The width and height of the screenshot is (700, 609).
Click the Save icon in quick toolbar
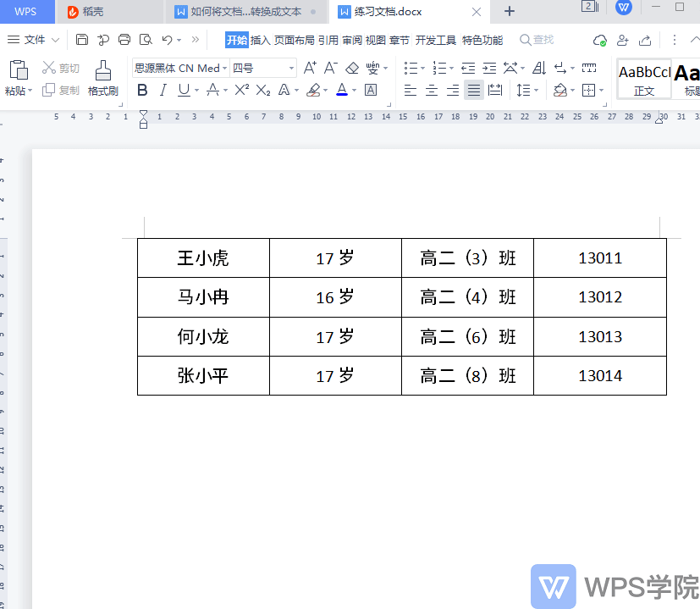click(82, 40)
